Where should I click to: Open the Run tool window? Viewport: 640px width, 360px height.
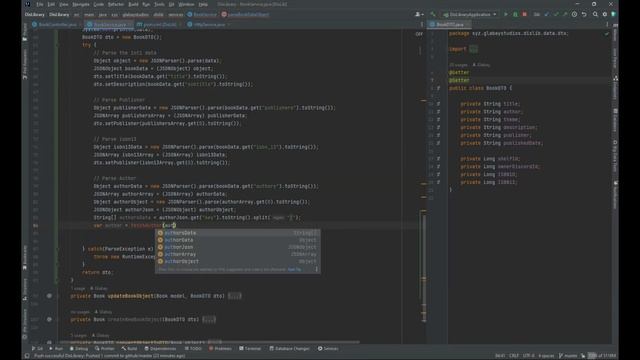[x=56, y=349]
